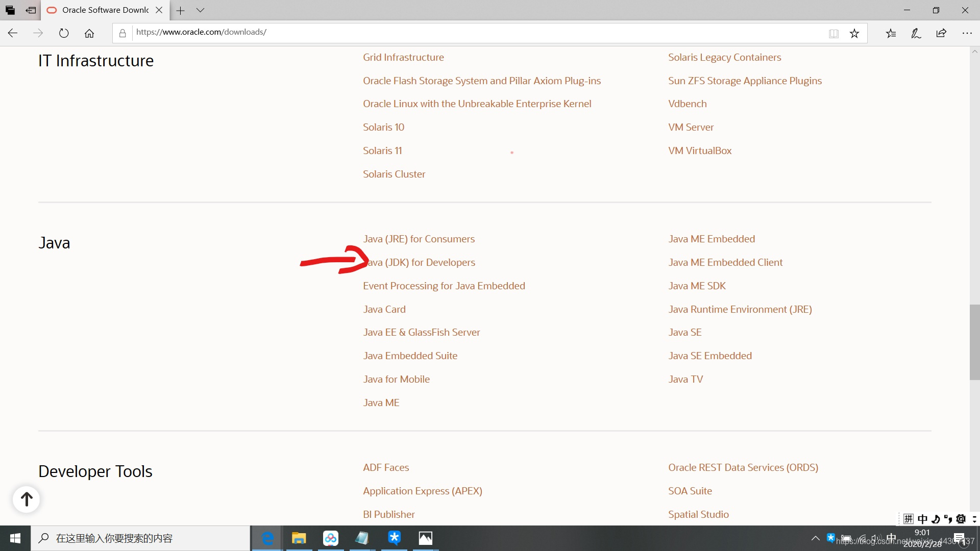The height and width of the screenshot is (551, 980).
Task: Open Java (JRE) for Consumers link
Action: tap(419, 238)
